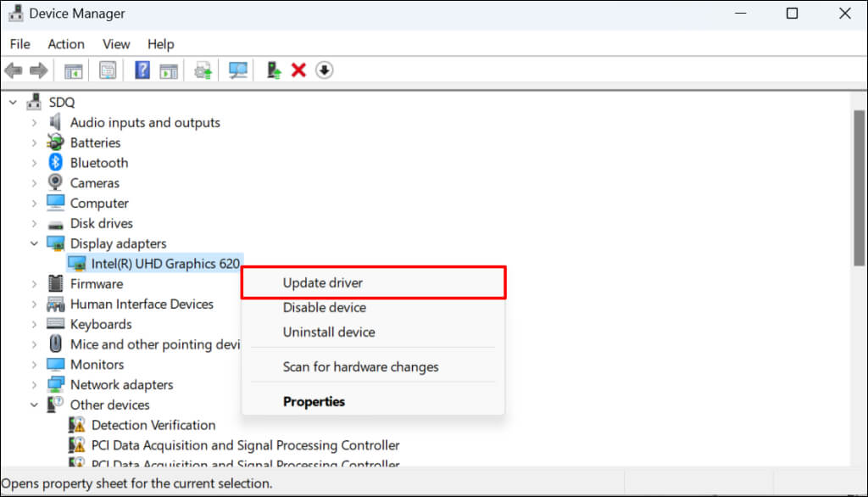Expand the Keyboards category

[34, 324]
